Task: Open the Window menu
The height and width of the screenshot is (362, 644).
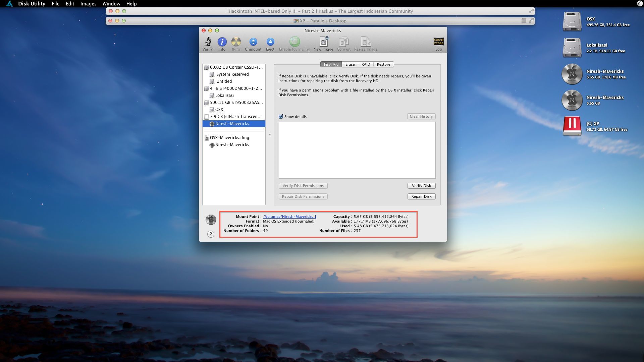Action: point(111,4)
